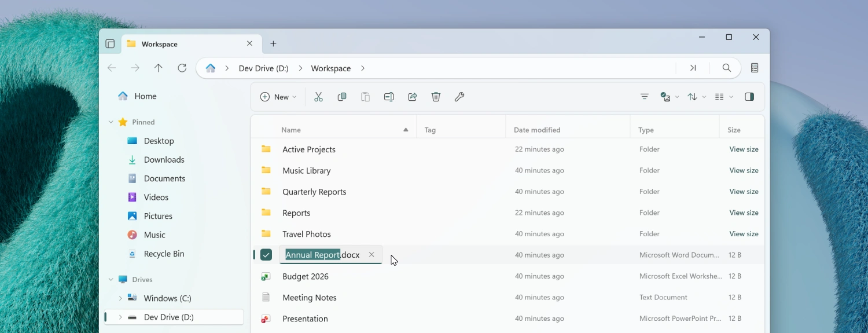Viewport: 868px width, 333px height.
Task: Select the Music Library folder
Action: [x=507, y=170]
